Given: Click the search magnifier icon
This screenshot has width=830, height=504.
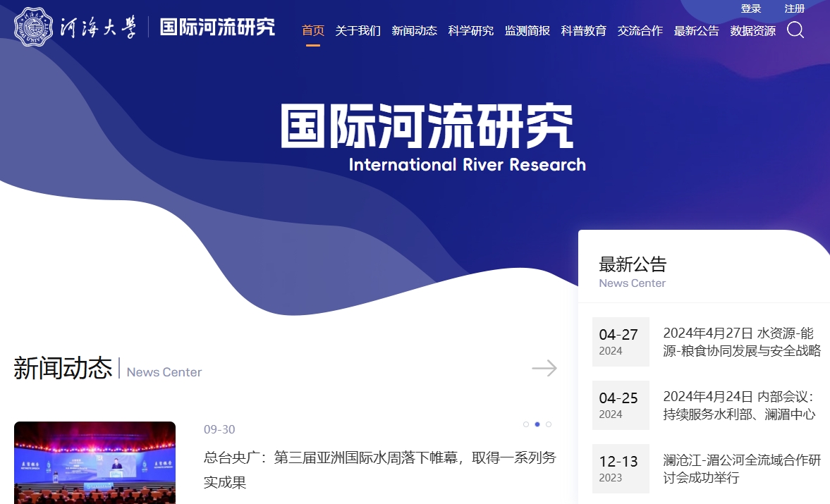Looking at the screenshot, I should pos(795,30).
